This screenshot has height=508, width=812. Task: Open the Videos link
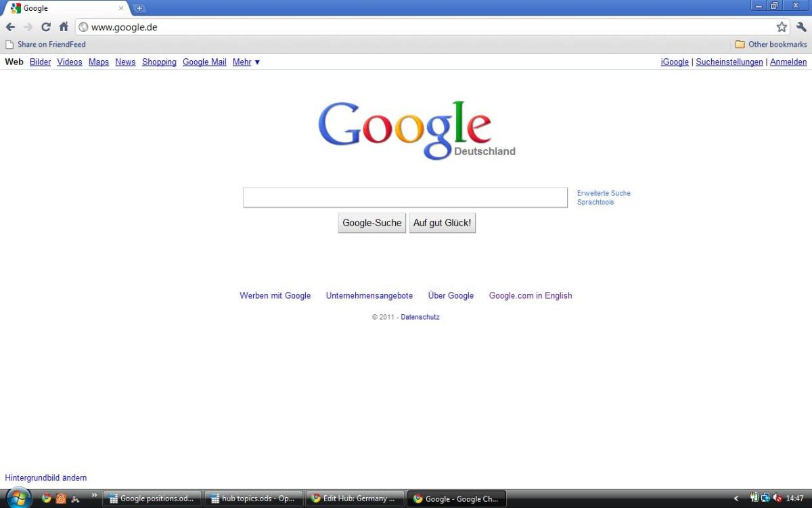point(70,62)
